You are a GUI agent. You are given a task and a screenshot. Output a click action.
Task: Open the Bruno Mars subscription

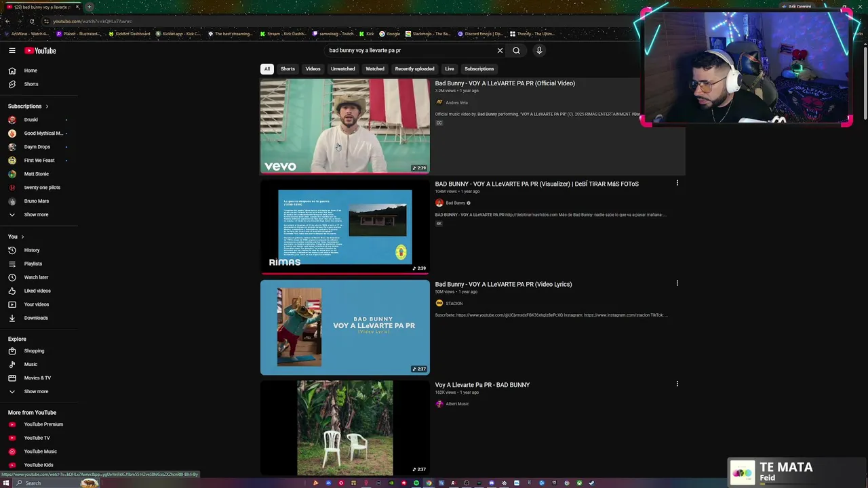(38, 201)
